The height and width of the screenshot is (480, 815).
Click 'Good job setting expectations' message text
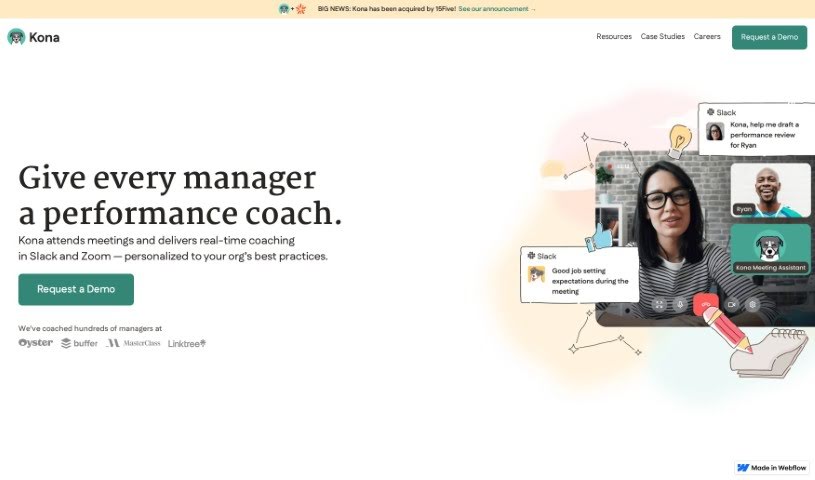coord(590,281)
